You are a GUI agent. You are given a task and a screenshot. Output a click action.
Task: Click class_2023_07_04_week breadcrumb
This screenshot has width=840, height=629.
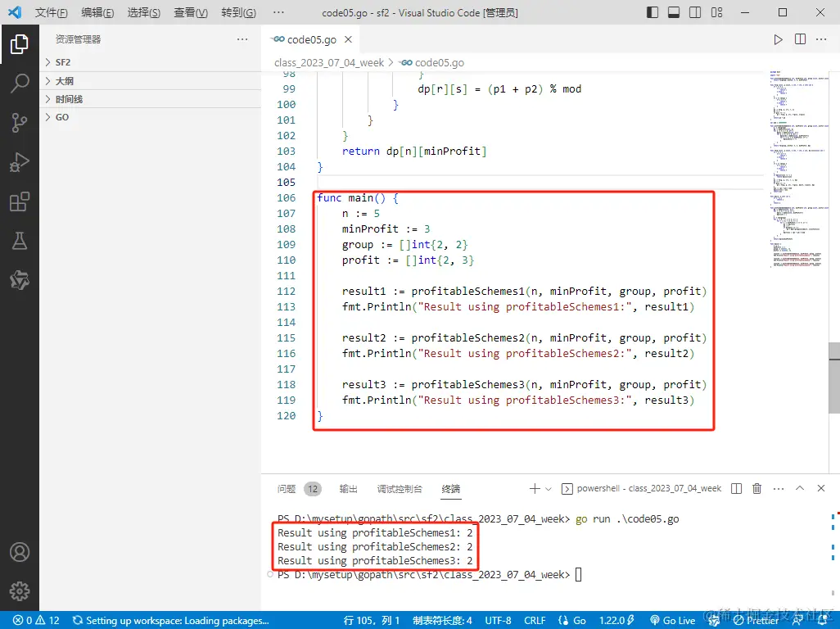pyautogui.click(x=329, y=63)
